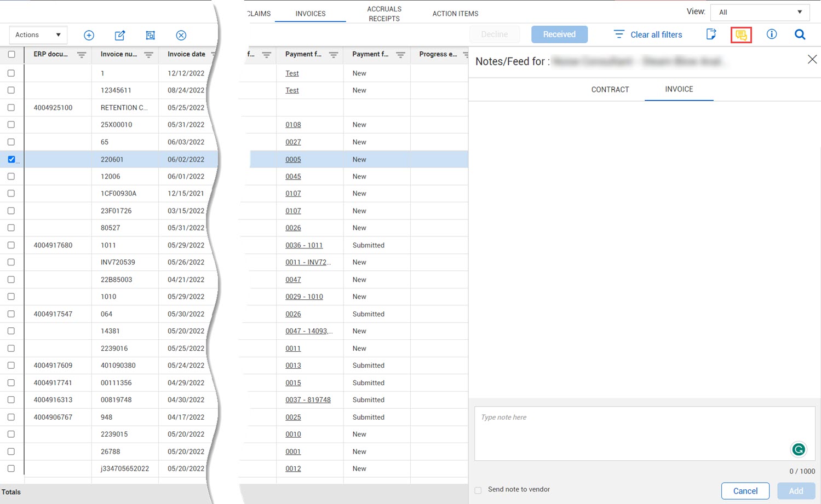Switch to the INVOICES tab
Image resolution: width=821 pixels, height=504 pixels.
tap(311, 14)
